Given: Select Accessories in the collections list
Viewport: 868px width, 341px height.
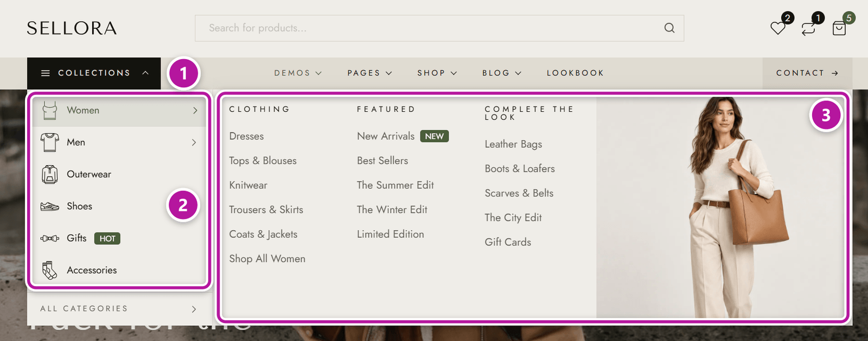Looking at the screenshot, I should (x=119, y=270).
